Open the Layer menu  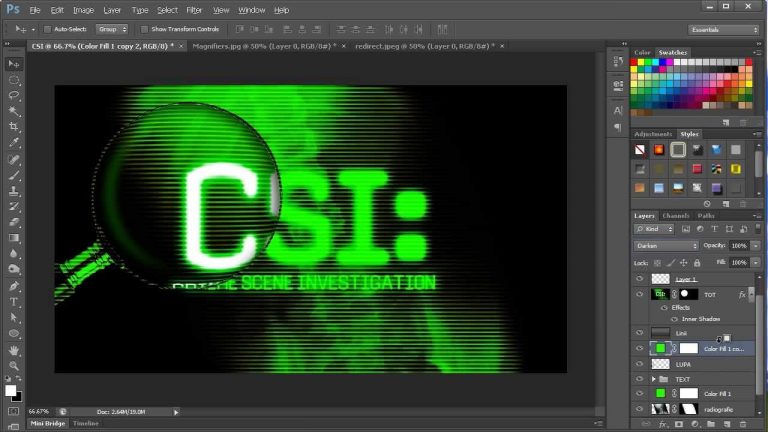point(112,10)
